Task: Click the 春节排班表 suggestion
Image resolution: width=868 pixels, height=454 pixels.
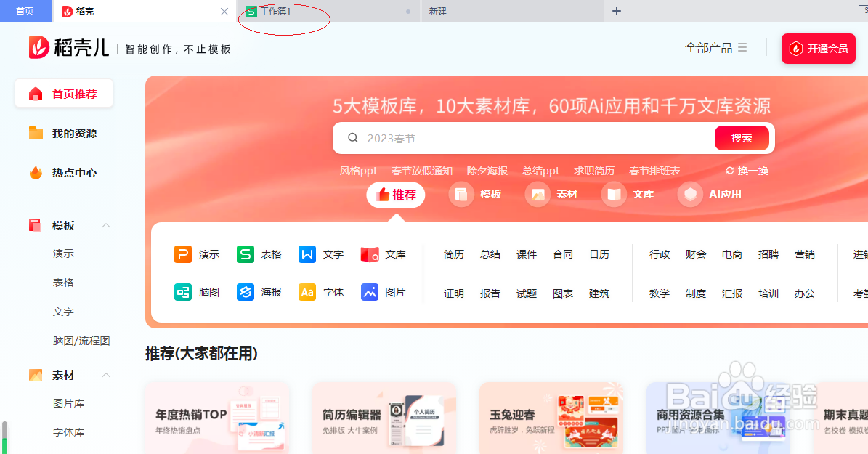Action: (x=654, y=171)
